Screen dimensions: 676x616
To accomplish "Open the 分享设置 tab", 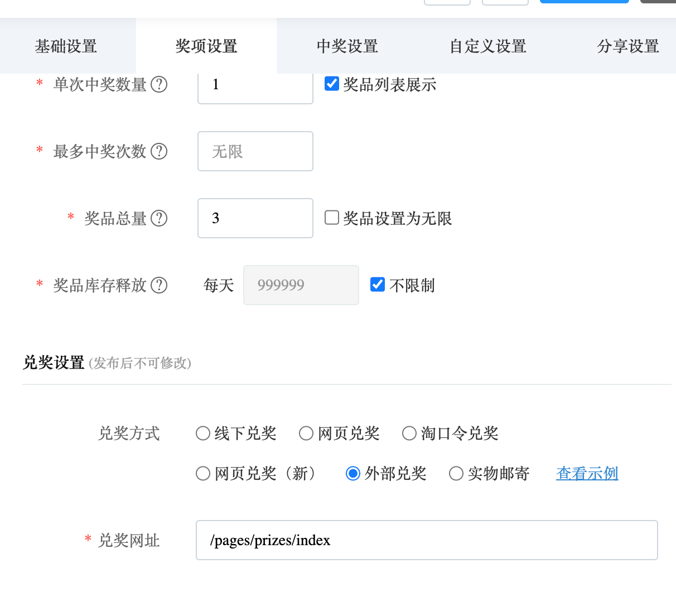I will click(x=628, y=46).
